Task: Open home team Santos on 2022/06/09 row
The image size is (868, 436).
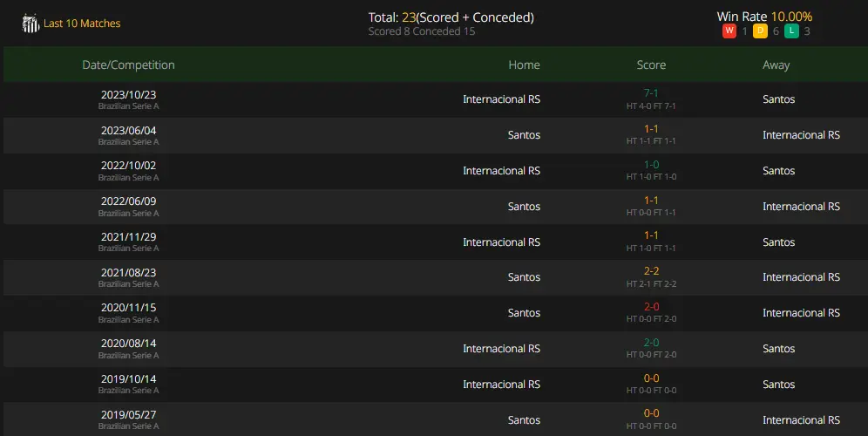Action: (525, 206)
